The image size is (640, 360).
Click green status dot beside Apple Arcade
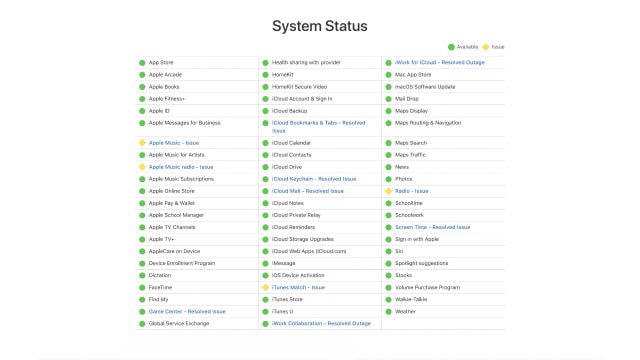coord(142,75)
